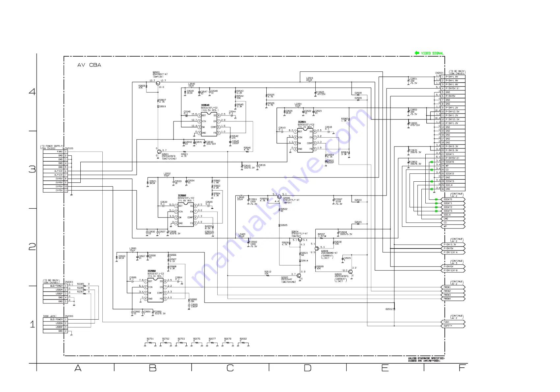The image size is (560, 392).
Task: Click the C2655 470/16V capacitor label
Action: [415, 124]
